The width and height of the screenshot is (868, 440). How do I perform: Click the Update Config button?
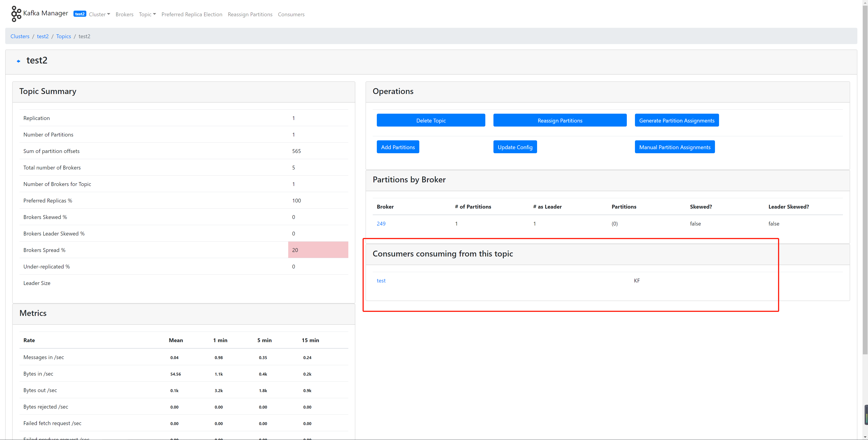pos(515,147)
